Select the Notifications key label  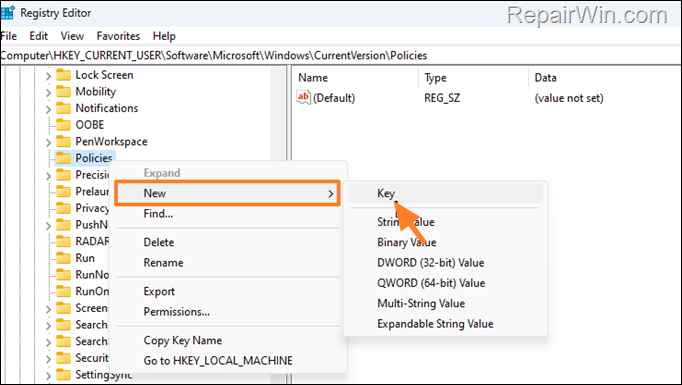107,108
